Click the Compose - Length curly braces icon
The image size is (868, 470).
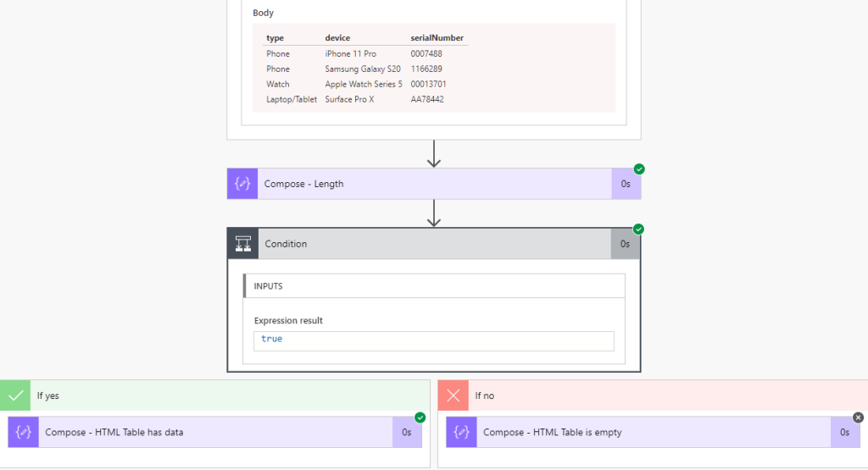(242, 184)
